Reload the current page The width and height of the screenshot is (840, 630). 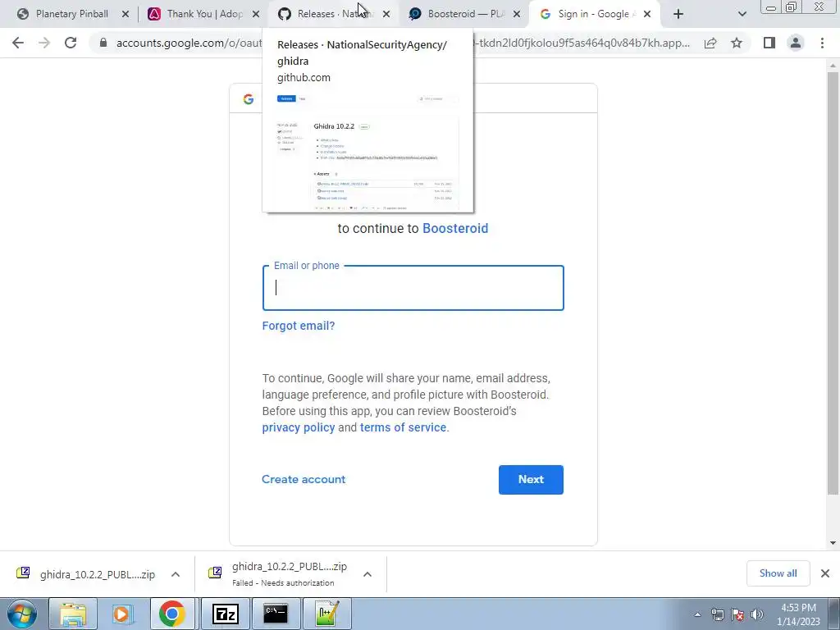pyautogui.click(x=71, y=43)
